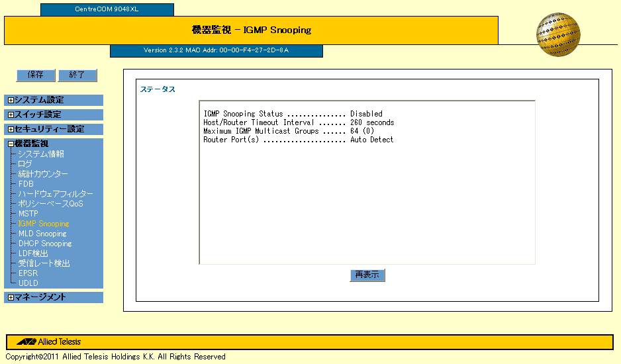This screenshot has height=364, width=621.
Task: Click the 機器監視 - IGMP Snooping page title
Action: (252, 30)
